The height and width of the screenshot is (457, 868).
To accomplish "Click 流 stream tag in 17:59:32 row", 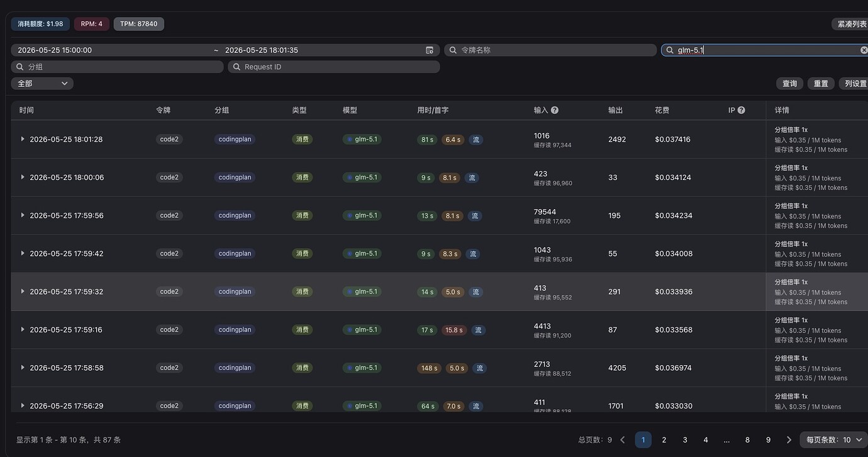I will pos(476,292).
